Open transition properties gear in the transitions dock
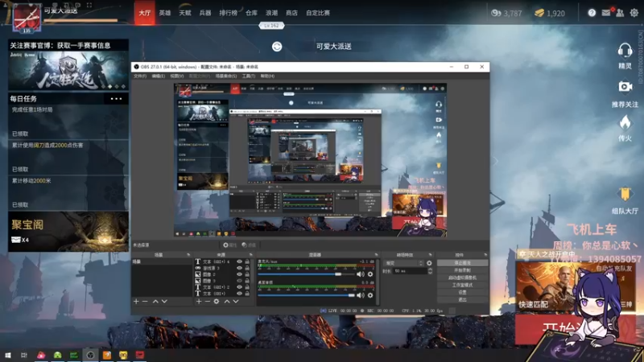The width and height of the screenshot is (644, 362). 429,263
